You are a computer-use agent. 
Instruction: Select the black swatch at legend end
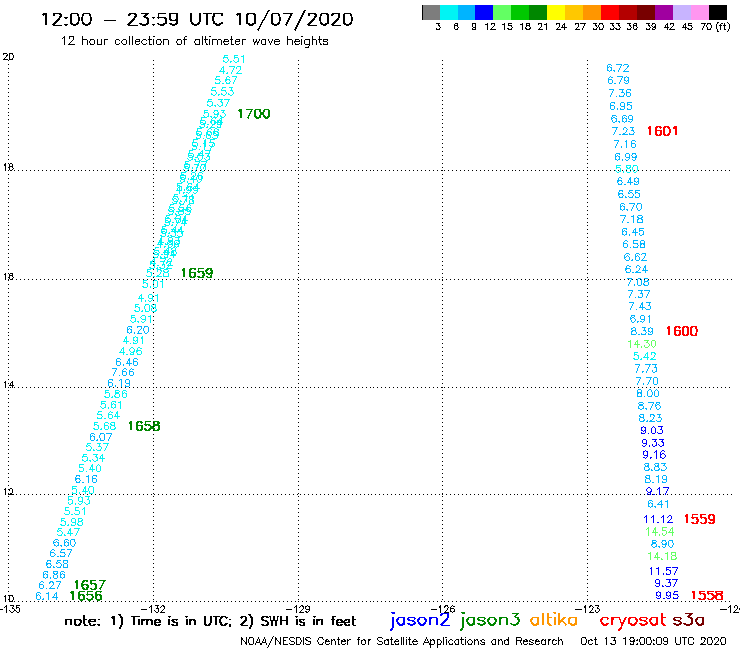coord(718,12)
